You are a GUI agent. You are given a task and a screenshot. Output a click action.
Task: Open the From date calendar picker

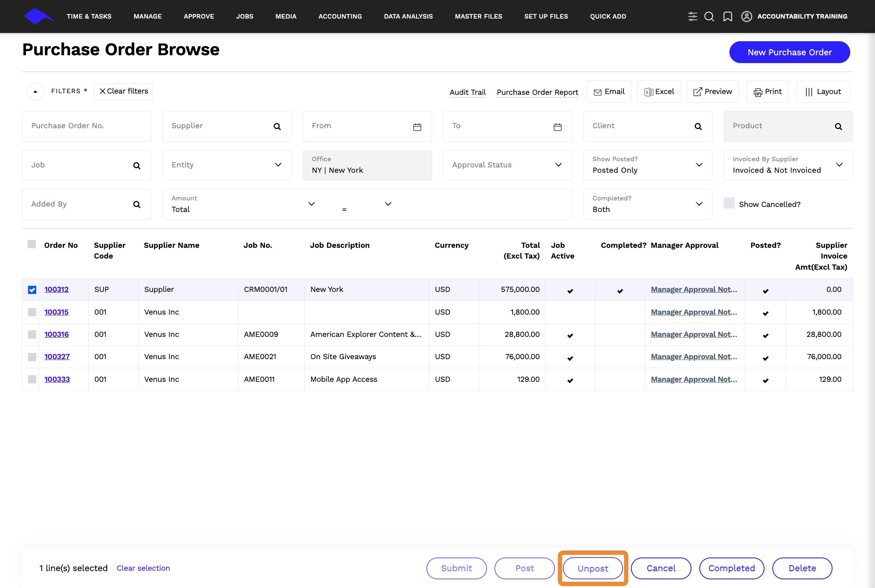click(x=417, y=127)
